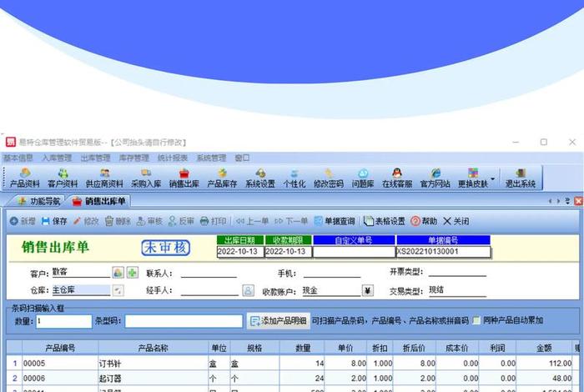Open 客户资料 toolbar icon
Viewport: 584px width, 392px height.
click(63, 178)
